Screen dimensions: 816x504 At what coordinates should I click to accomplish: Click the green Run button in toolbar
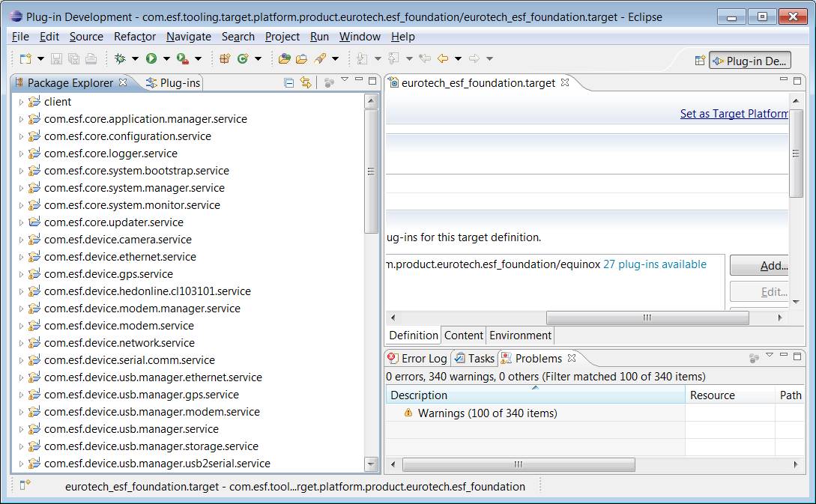click(x=151, y=58)
